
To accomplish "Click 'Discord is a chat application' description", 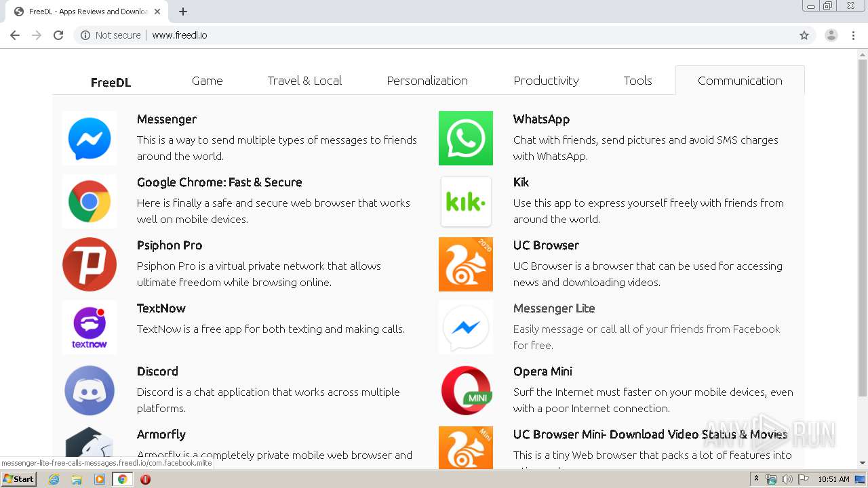I will (269, 400).
